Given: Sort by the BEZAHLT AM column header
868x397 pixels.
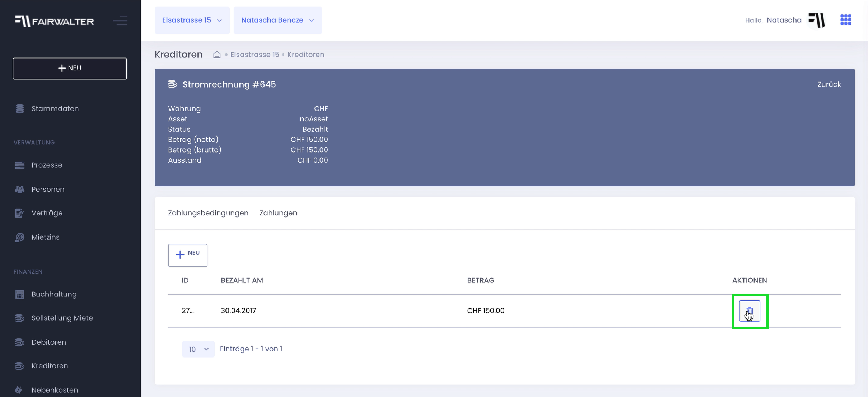Looking at the screenshot, I should click(242, 280).
